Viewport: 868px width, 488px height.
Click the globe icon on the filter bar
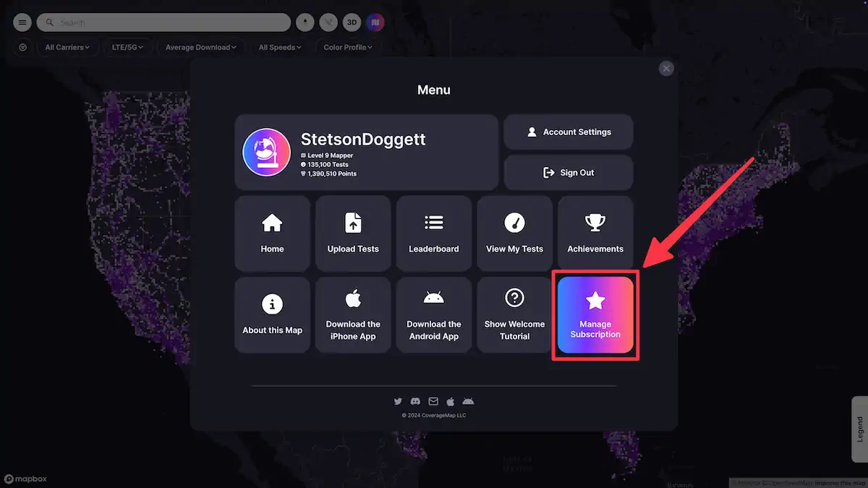click(x=22, y=47)
